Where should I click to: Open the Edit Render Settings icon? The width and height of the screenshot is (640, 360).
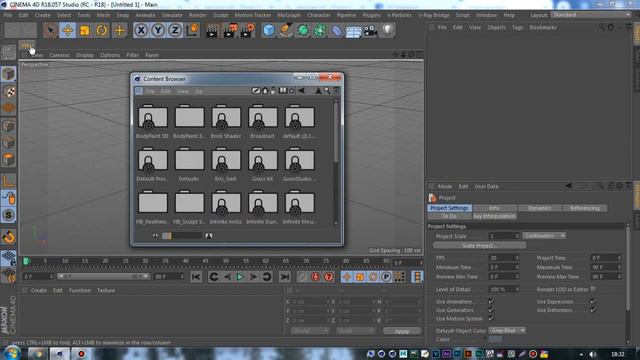pyautogui.click(x=247, y=31)
